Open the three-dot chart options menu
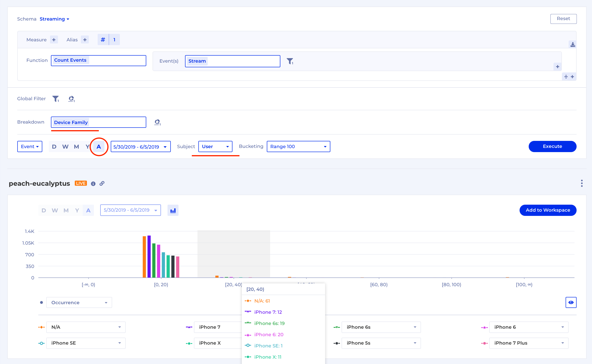Screen dimensions: 592x364 pos(582,183)
